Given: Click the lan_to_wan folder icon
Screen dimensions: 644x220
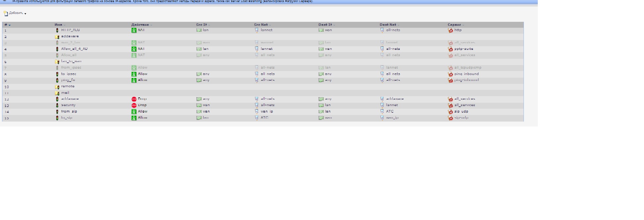Looking at the screenshot, I should 57,61.
